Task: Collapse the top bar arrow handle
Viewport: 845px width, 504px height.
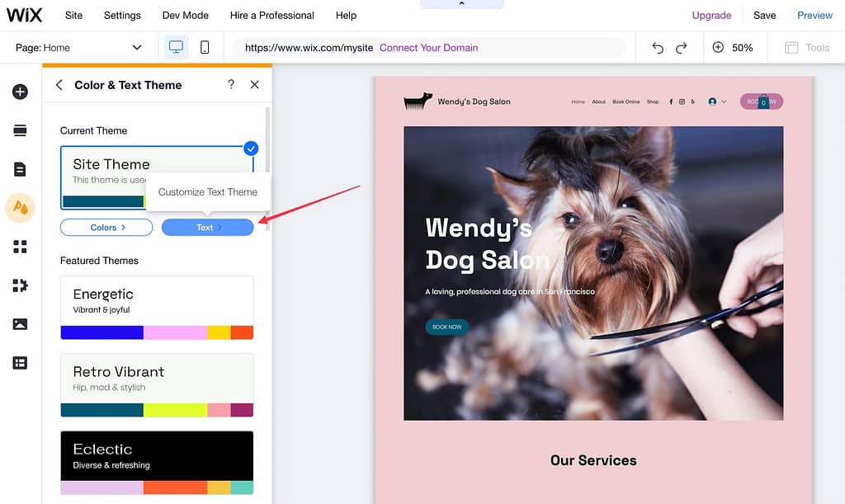Action: coord(462,4)
